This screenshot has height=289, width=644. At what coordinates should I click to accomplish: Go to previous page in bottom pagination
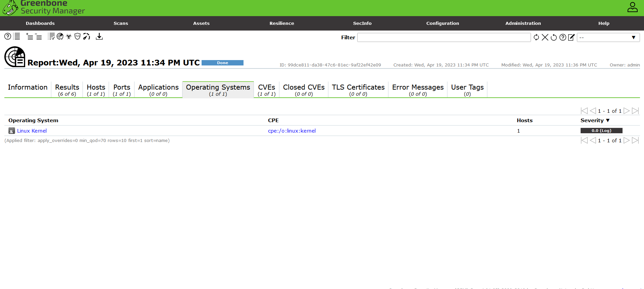(x=593, y=140)
